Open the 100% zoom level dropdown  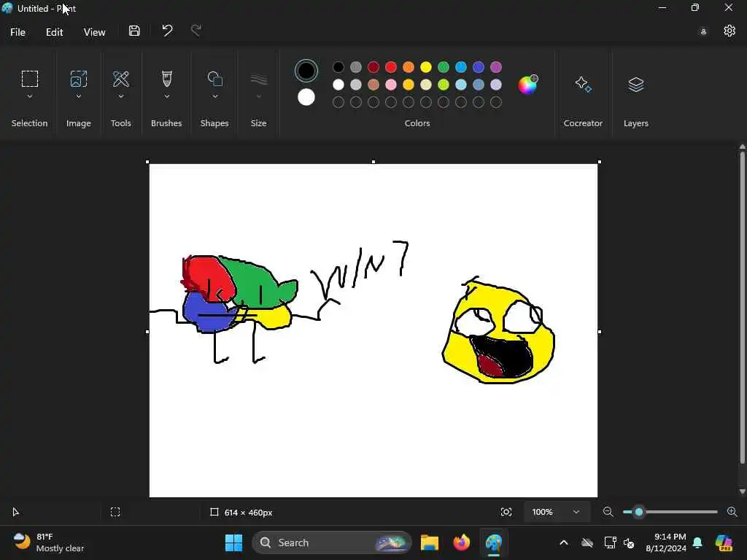click(555, 512)
